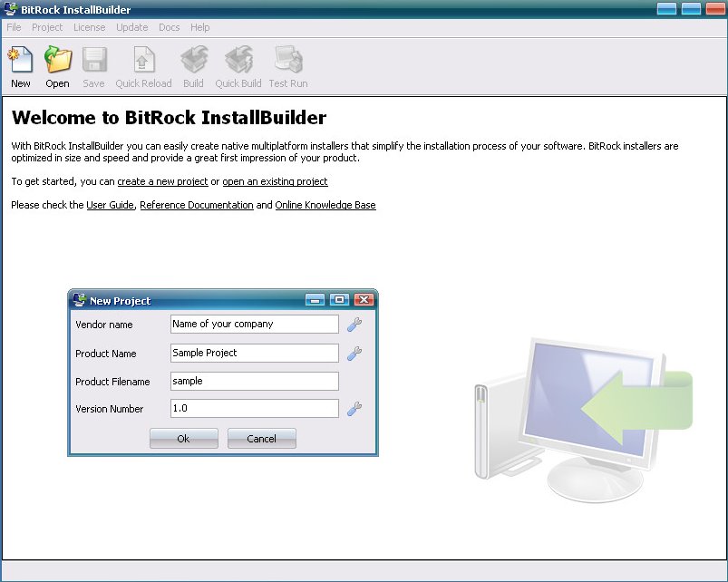Click the Quick Build toolbar icon
This screenshot has width=728, height=582.
click(x=239, y=60)
